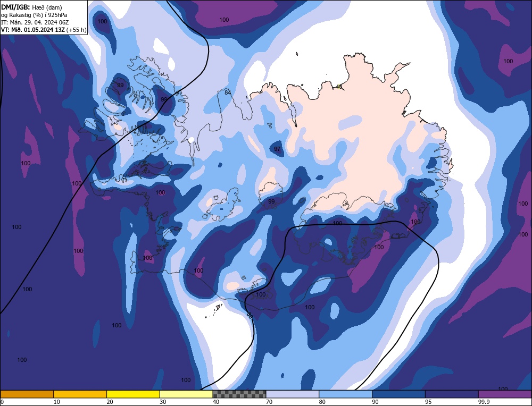Click the dark navy 95–99.9 legend swatch
Image resolution: width=532 pixels, height=406 pixels.
tap(452, 394)
